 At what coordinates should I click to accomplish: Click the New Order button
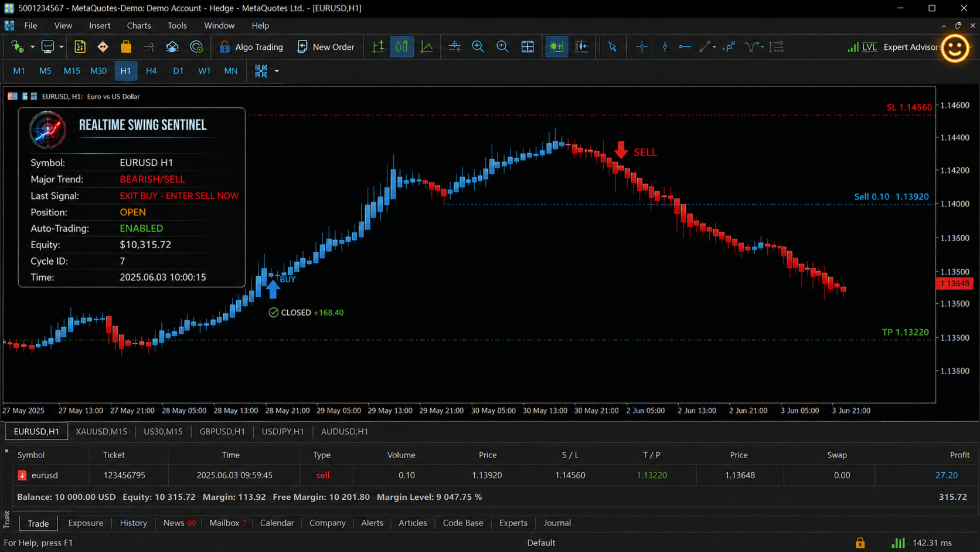tap(326, 47)
